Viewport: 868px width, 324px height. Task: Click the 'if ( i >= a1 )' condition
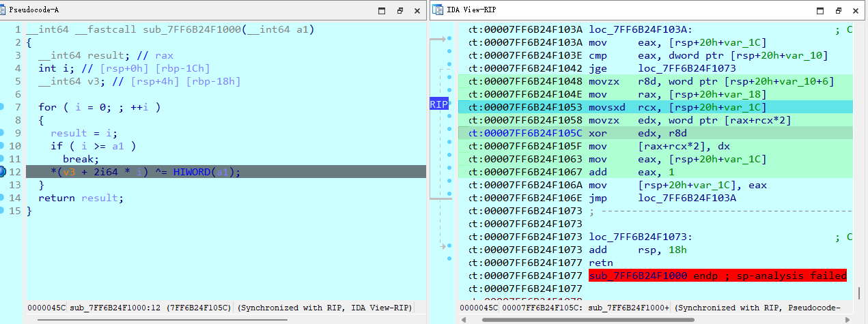(94, 146)
